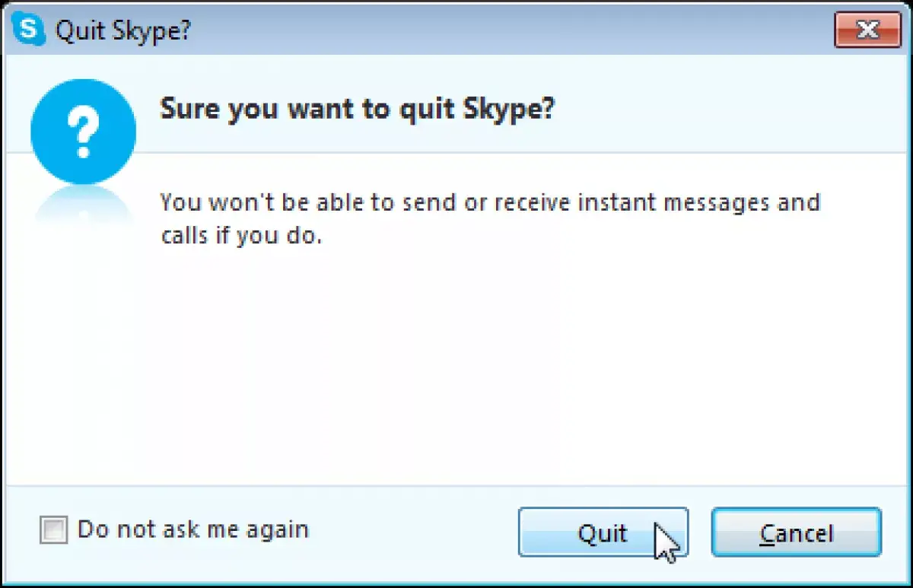Click the "Quit Skype?" title bar text
Image resolution: width=913 pixels, height=588 pixels.
click(x=123, y=31)
